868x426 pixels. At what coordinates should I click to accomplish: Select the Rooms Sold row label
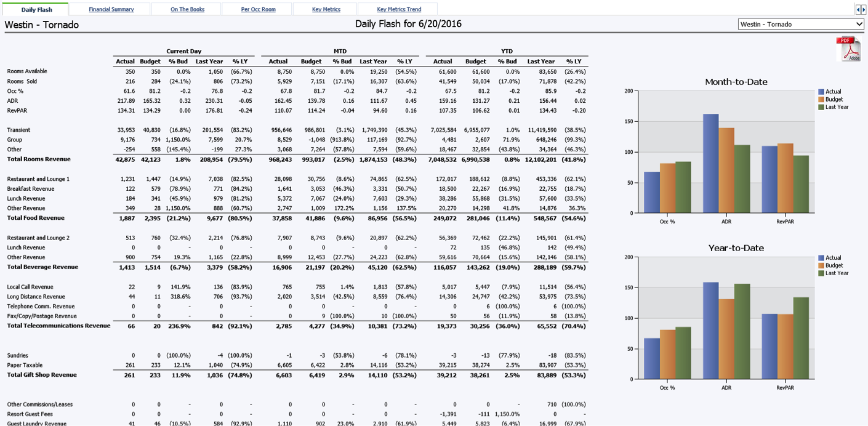pyautogui.click(x=22, y=81)
